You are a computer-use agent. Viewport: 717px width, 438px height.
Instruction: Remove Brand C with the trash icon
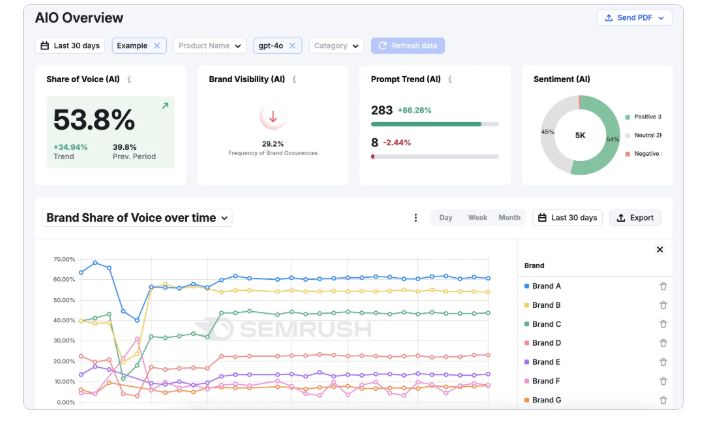662,324
